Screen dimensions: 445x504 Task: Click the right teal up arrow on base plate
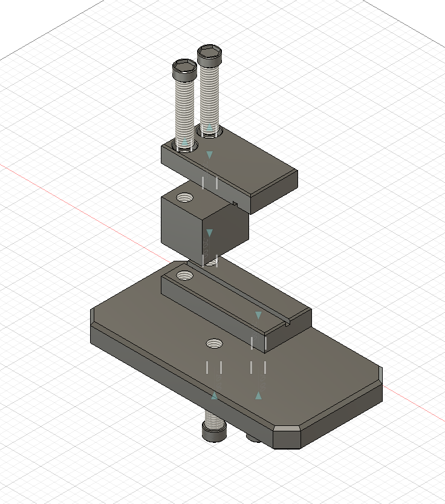coord(258,396)
